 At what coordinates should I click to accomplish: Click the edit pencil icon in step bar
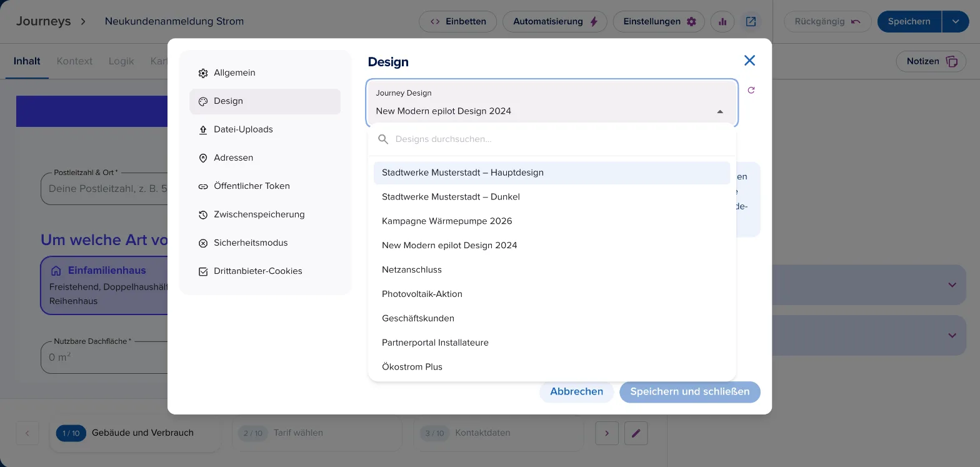[x=636, y=433]
